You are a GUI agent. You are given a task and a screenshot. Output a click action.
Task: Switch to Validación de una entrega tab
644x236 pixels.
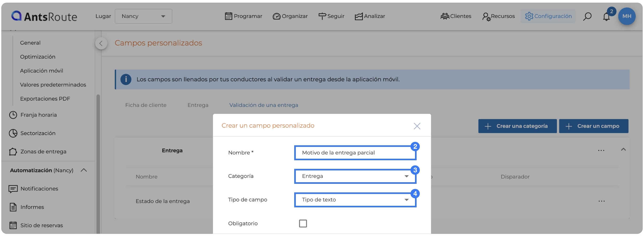point(263,105)
